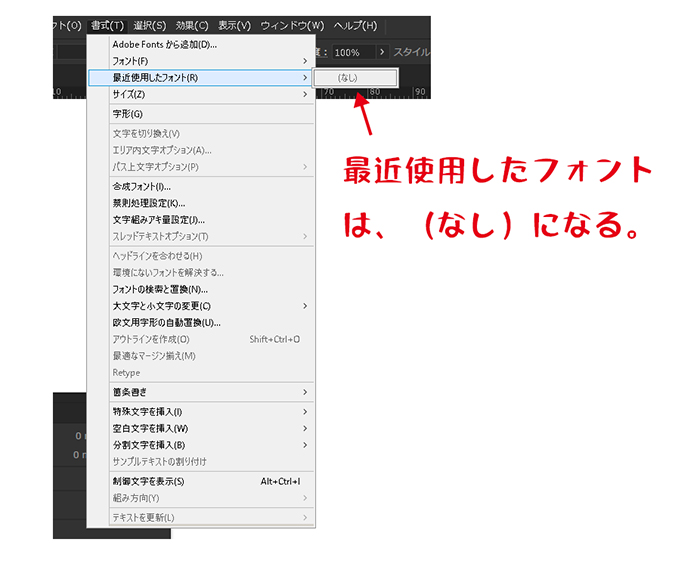
Task: Expand the 特殊文字を挿入(I) submenu
Action: pyautogui.click(x=147, y=411)
